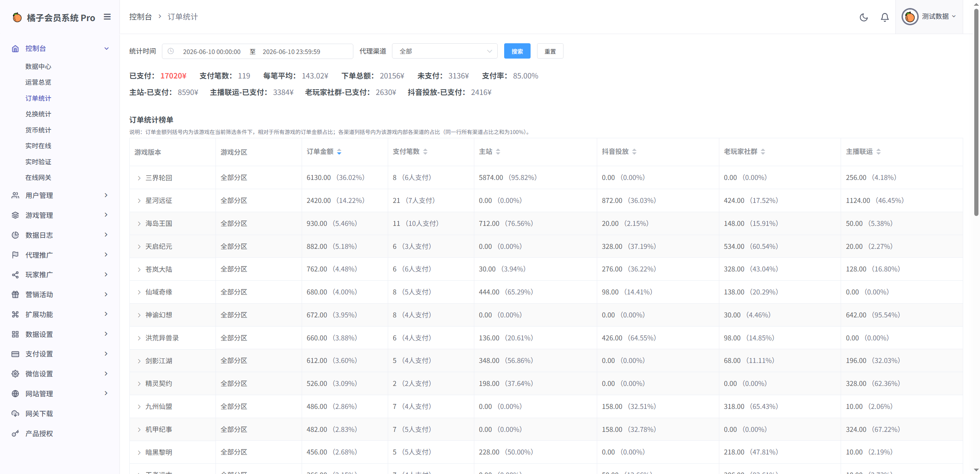Click the 扩展功能 command icon
Screen dimensions: 980x474
15,314
